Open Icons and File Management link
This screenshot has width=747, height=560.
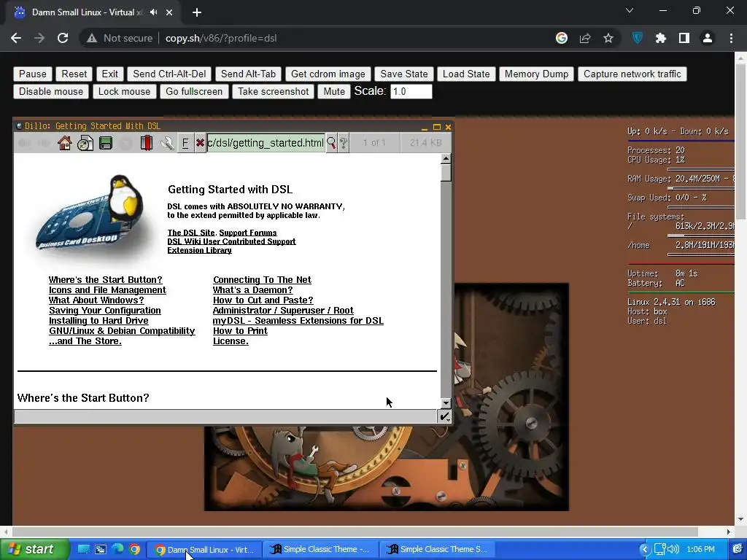pos(107,290)
